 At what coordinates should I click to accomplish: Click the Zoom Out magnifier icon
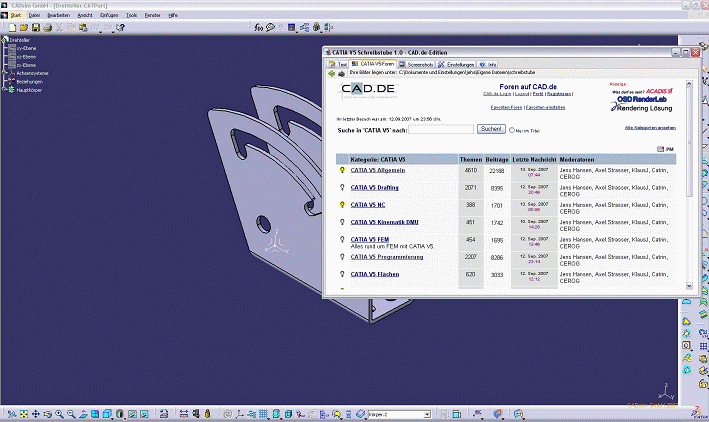(71, 414)
